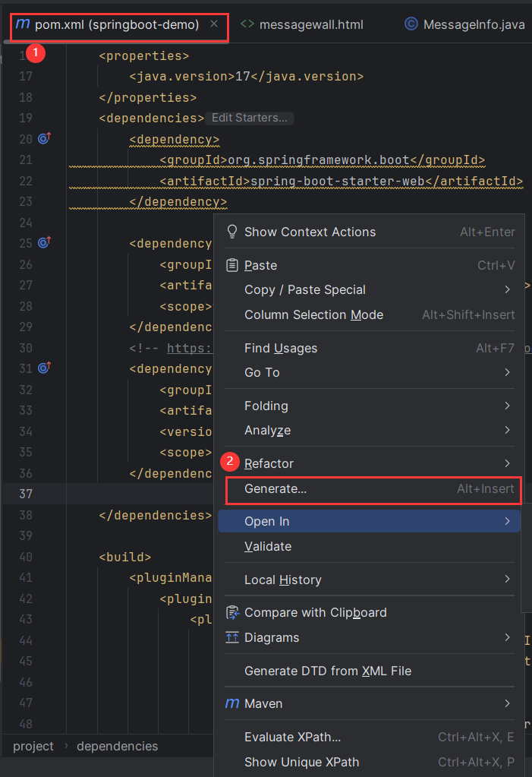
Task: Click the lightbulb icon beside Show Context Actions
Action: pyautogui.click(x=231, y=232)
